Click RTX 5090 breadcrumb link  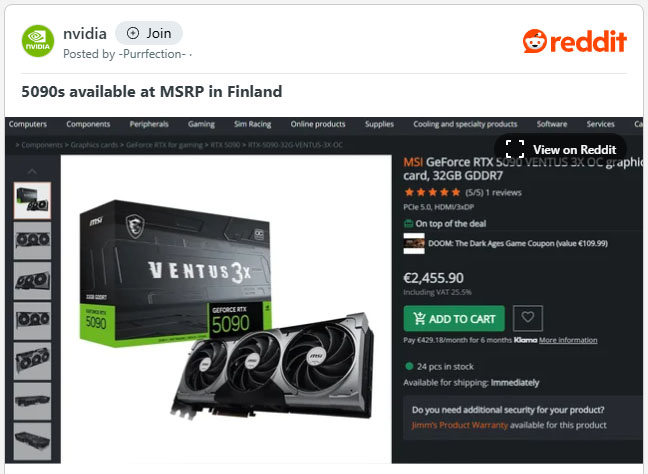[x=225, y=145]
